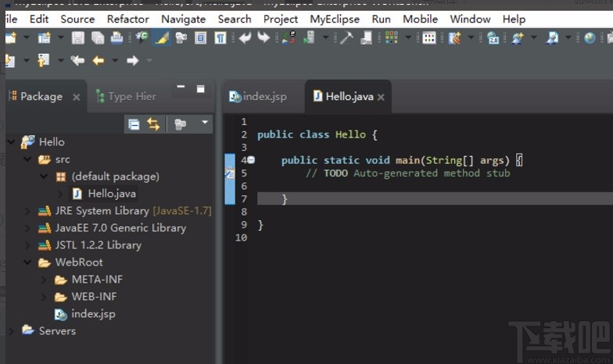Switch to the index.jsp editor tab
613x364 pixels.
click(x=258, y=96)
